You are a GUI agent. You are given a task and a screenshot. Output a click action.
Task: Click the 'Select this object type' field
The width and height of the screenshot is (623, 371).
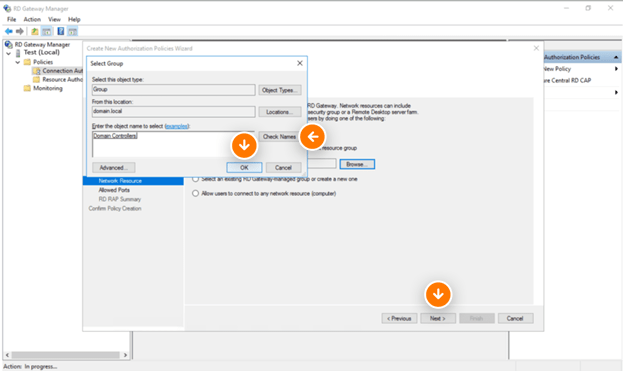[x=173, y=90]
